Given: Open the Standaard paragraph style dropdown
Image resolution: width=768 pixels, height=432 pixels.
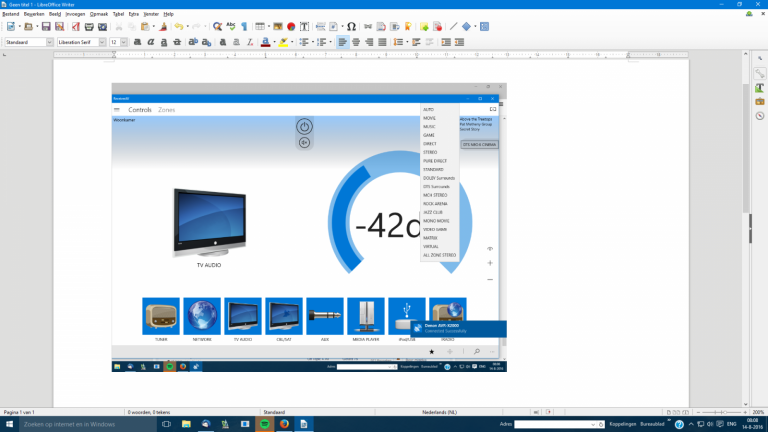Looking at the screenshot, I should pyautogui.click(x=49, y=42).
